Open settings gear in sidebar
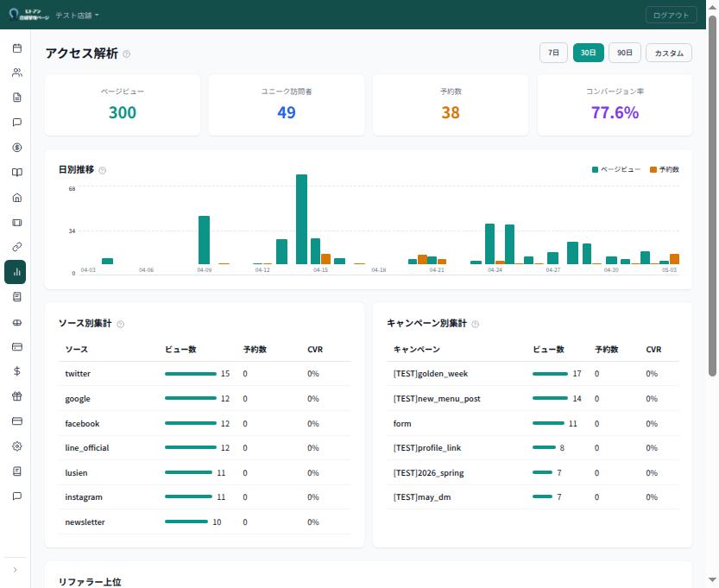719x588 pixels. (x=17, y=446)
